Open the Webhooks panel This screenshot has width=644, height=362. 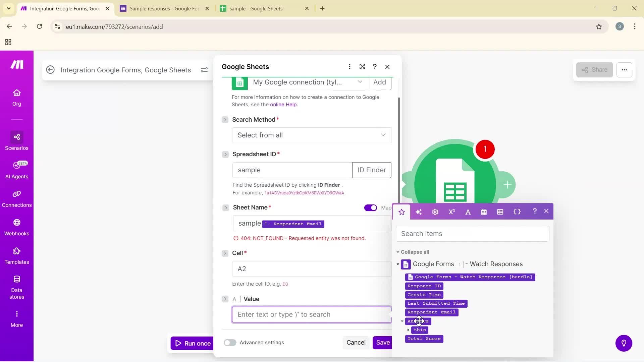(16, 227)
